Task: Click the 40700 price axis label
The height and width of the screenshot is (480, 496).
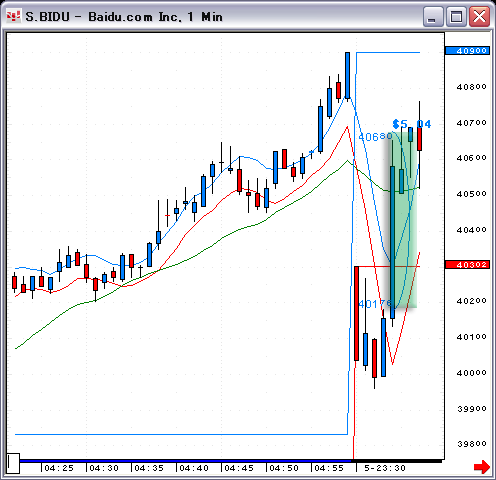Action: click(x=471, y=123)
